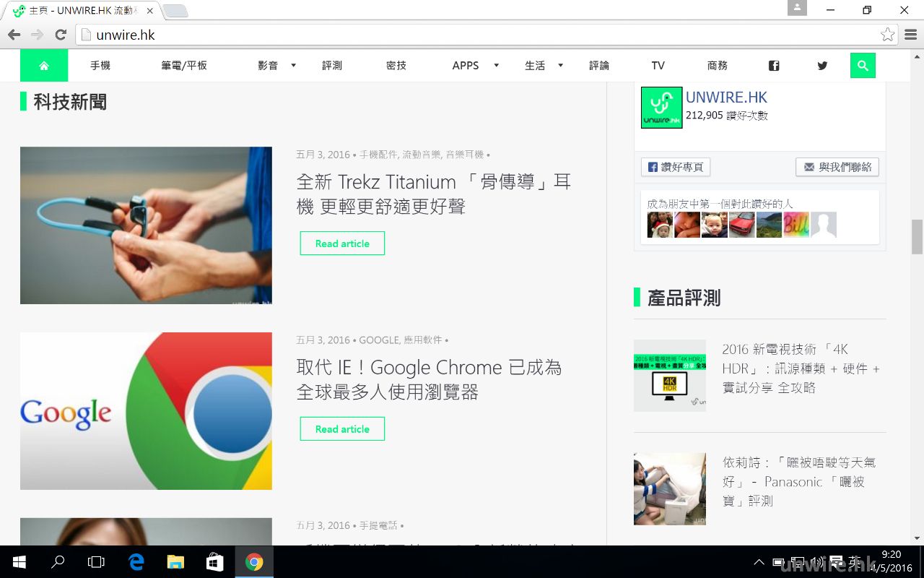Open the Facebook icon in navigation bar
Viewport: 924px width, 578px height.
click(x=774, y=66)
